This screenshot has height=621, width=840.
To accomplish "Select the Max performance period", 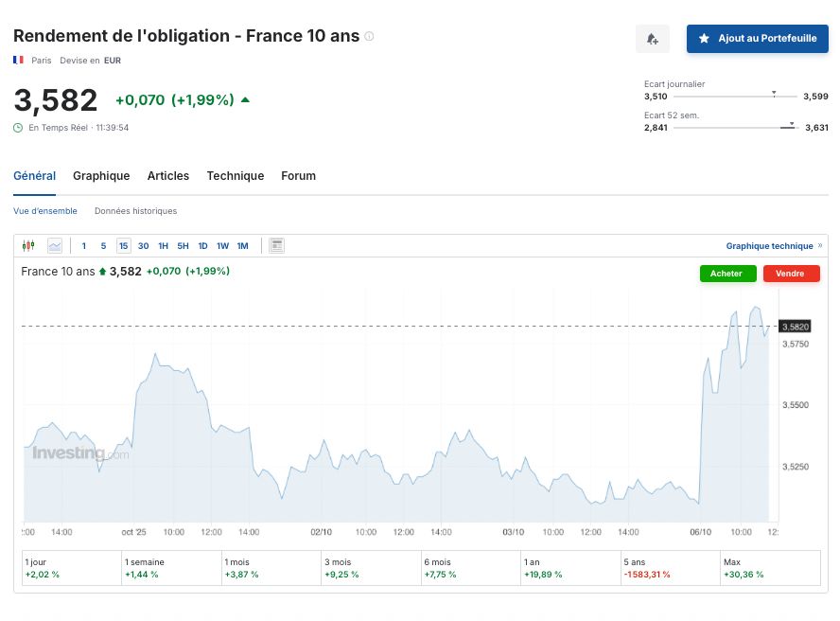I will tap(770, 568).
